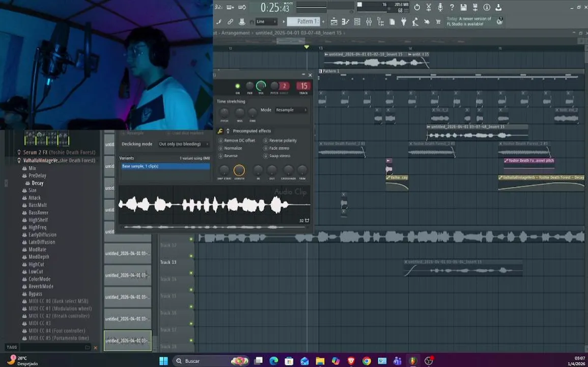Click the TRACK 15 mixer selector
The width and height of the screenshot is (588, 367).
pyautogui.click(x=303, y=86)
